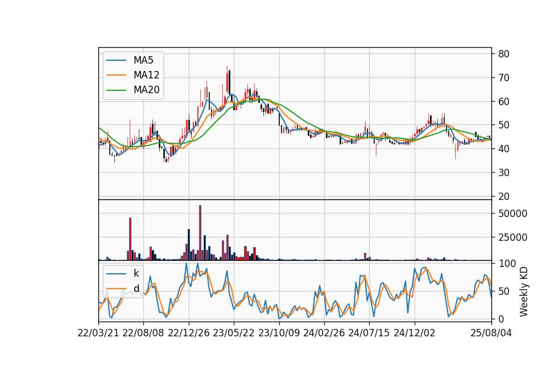Click the 25/08/04 date label
Screen dimensions: 546x392
click(x=491, y=333)
